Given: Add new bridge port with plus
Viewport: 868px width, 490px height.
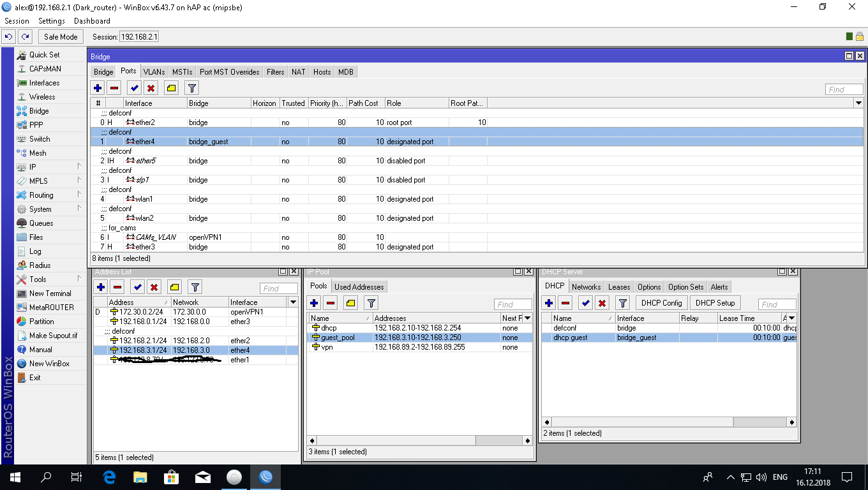Looking at the screenshot, I should 98,89.
